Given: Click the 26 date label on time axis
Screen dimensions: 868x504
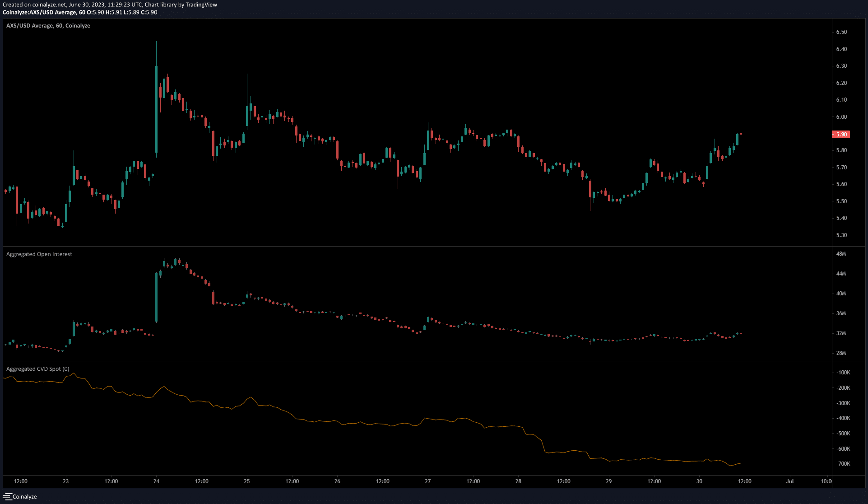Looking at the screenshot, I should pyautogui.click(x=337, y=481).
